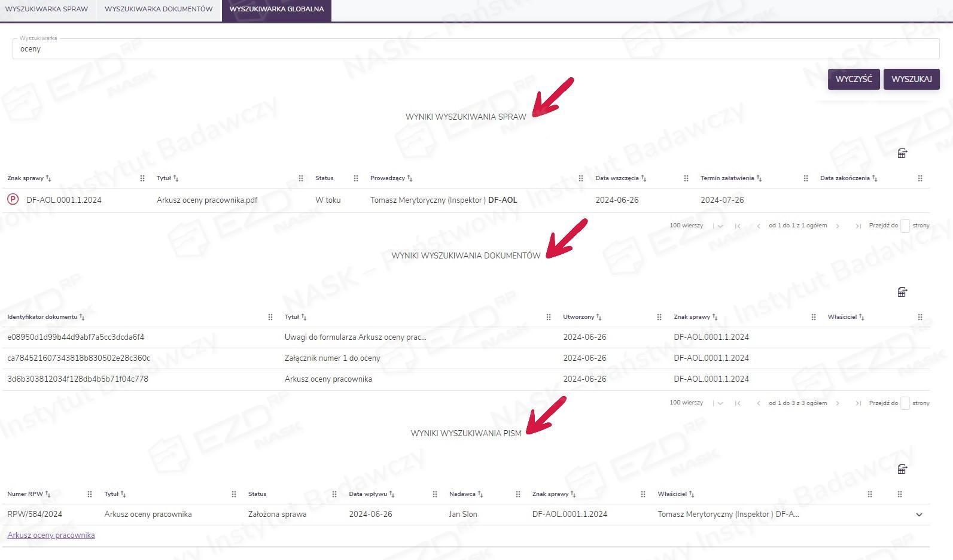The height and width of the screenshot is (560, 953).
Task: Sort cases by Znak sprawy column
Action: tap(48, 178)
